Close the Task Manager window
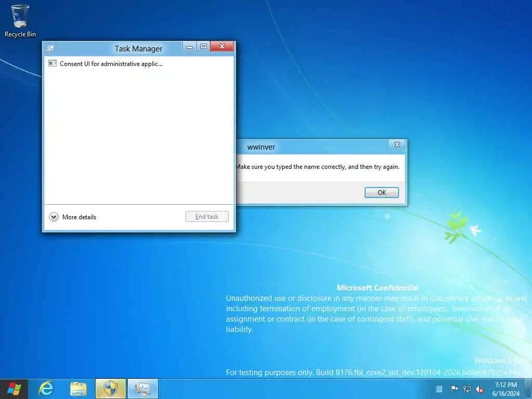Image resolution: width=532 pixels, height=399 pixels. [222, 46]
